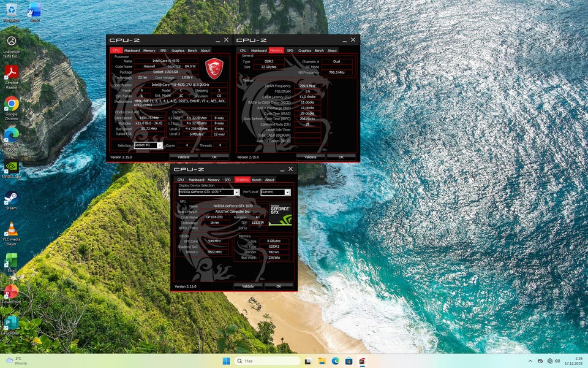Select the 1499.75 MHz core speed value
The image size is (588, 368).
point(149,118)
